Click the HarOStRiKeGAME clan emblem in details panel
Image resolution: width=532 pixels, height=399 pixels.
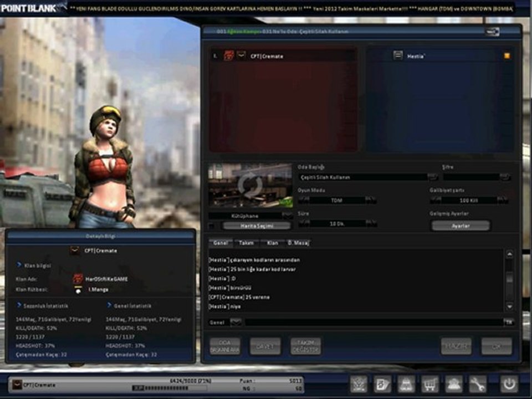[x=78, y=279]
